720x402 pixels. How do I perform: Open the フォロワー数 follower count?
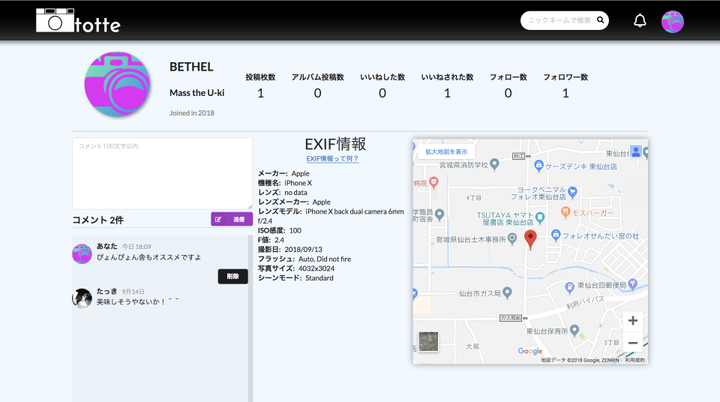coord(565,93)
